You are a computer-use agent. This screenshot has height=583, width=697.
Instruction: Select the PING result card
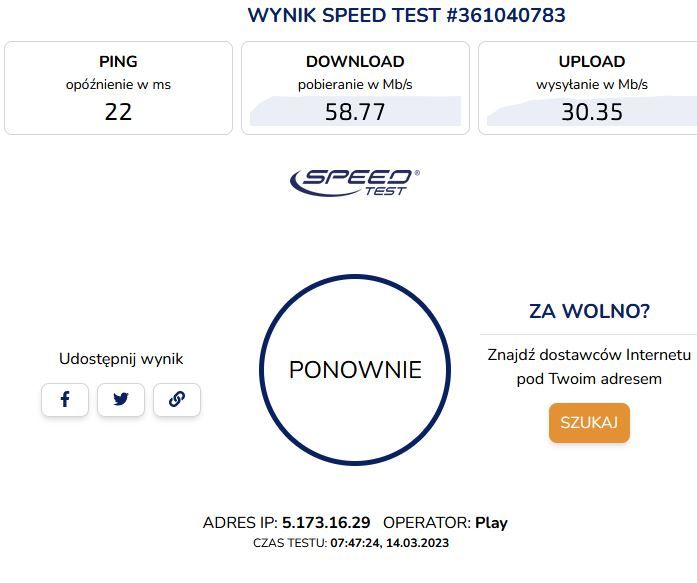[x=118, y=88]
